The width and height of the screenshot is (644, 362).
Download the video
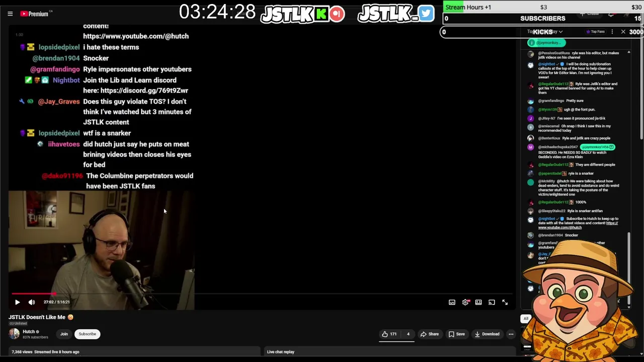487,334
